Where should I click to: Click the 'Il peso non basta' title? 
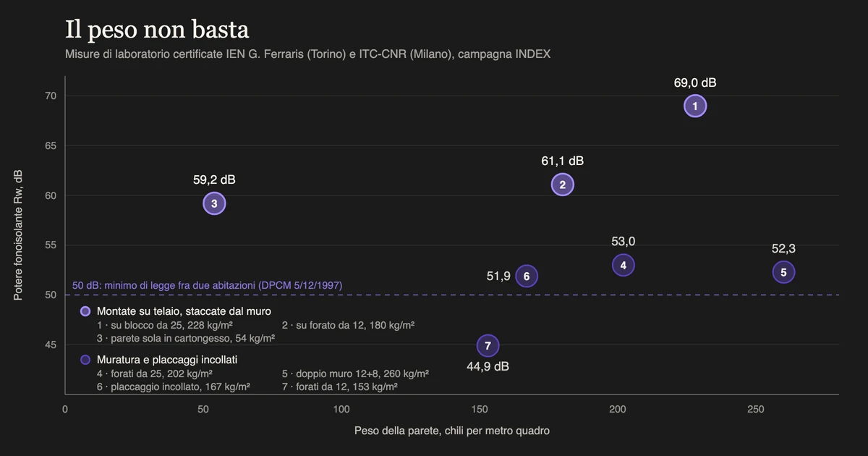[157, 30]
